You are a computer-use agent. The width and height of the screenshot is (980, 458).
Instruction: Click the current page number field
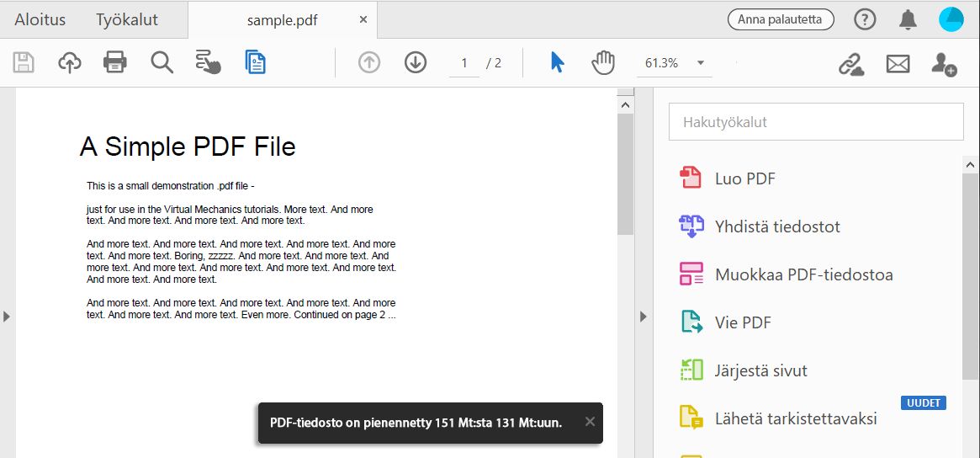click(x=464, y=63)
